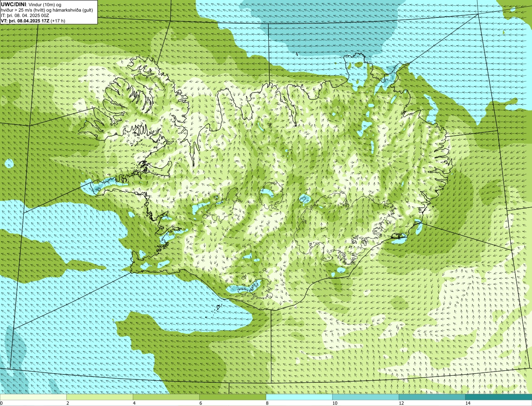Click the light green 2–4 m/s legend swatch
Viewport: 532px width, 406px height.
[x=100, y=397]
